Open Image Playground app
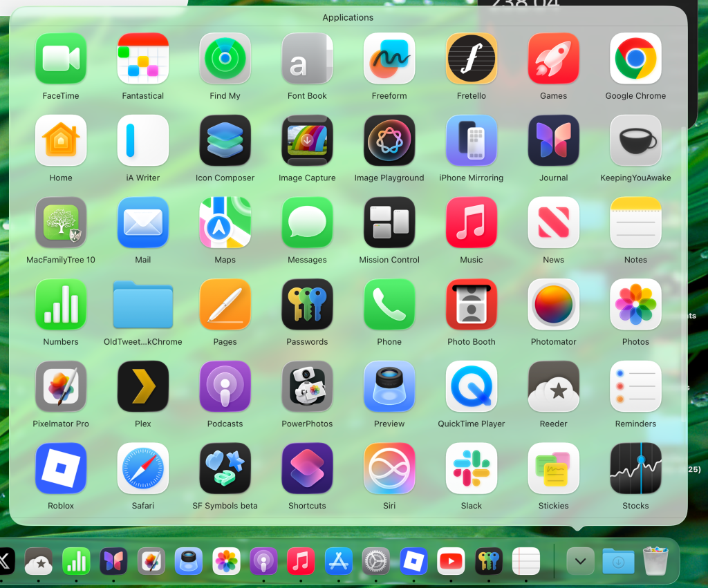The image size is (708, 588). click(389, 141)
